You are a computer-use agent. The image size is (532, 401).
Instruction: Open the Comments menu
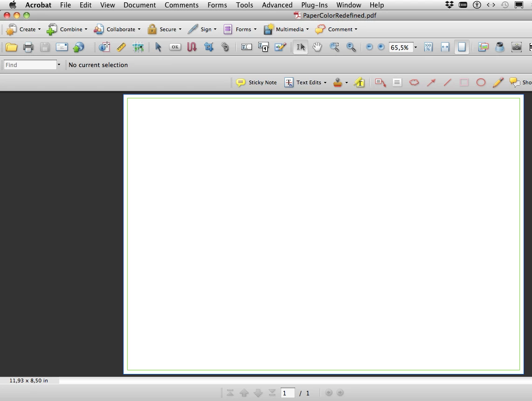pos(181,5)
